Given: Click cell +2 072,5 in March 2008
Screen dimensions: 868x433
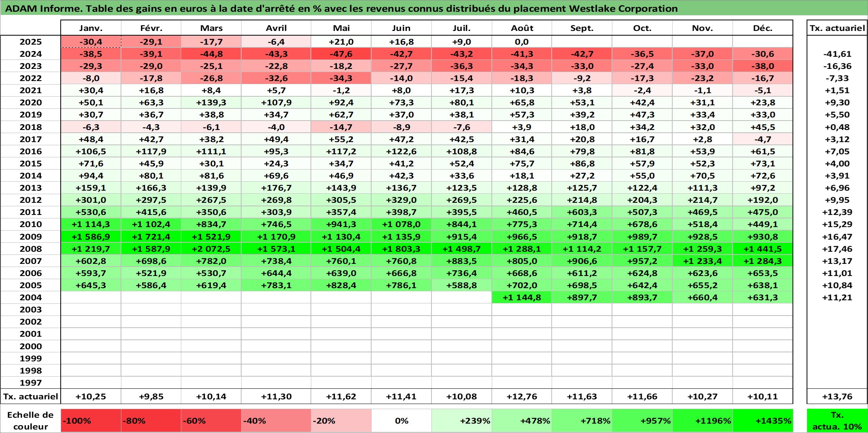Looking at the screenshot, I should tap(211, 249).
